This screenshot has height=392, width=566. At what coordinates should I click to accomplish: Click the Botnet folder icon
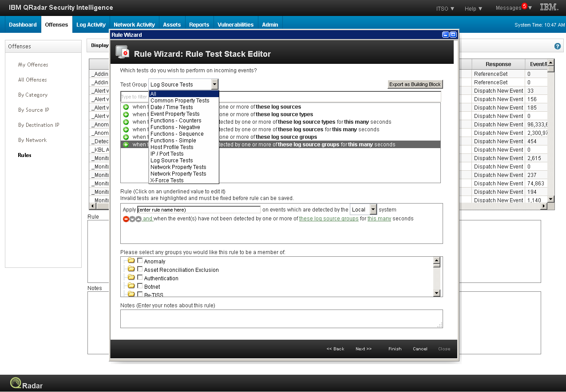pyautogui.click(x=131, y=286)
